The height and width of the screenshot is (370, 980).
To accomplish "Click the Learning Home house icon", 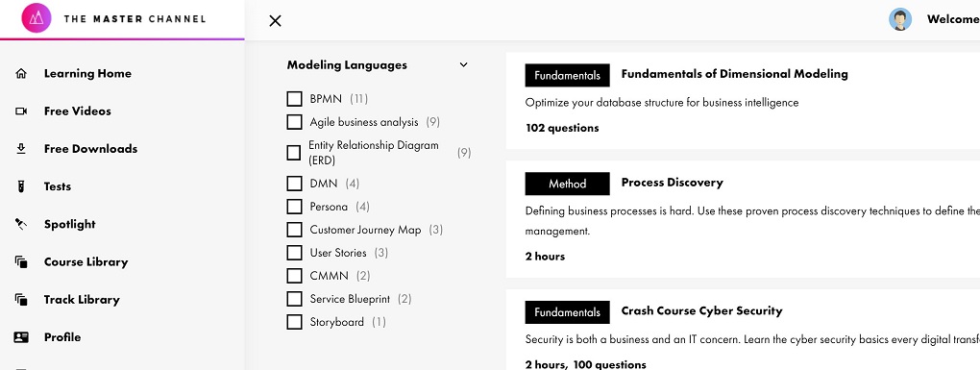I will [21, 74].
